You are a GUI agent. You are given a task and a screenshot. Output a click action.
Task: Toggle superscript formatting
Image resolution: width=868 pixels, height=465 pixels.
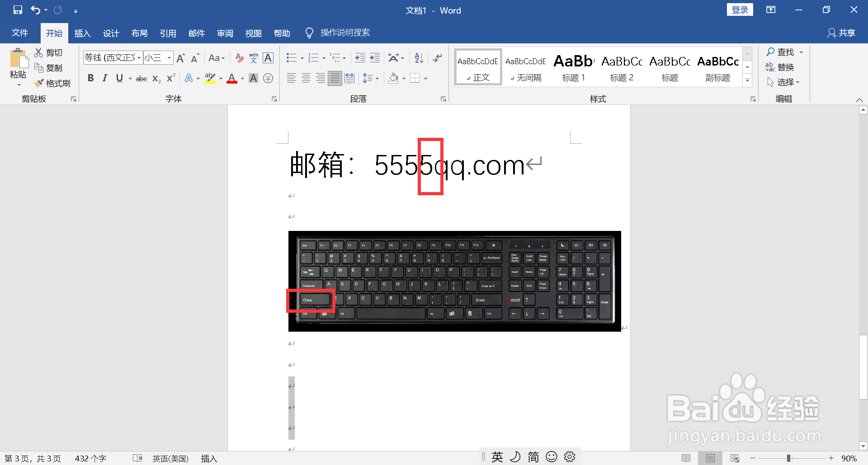[170, 78]
